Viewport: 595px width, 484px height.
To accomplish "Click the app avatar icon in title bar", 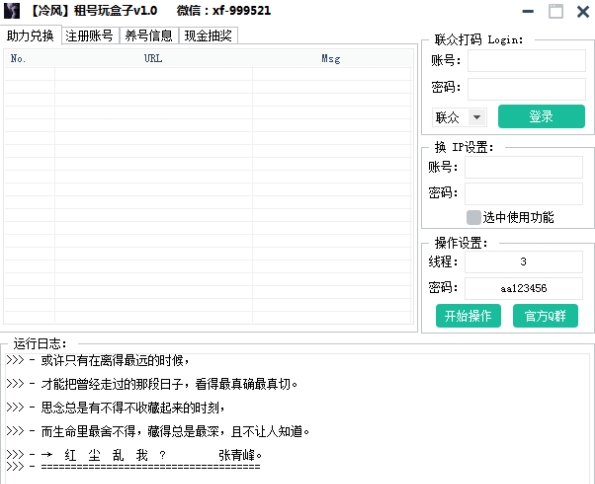I will click(x=11, y=11).
